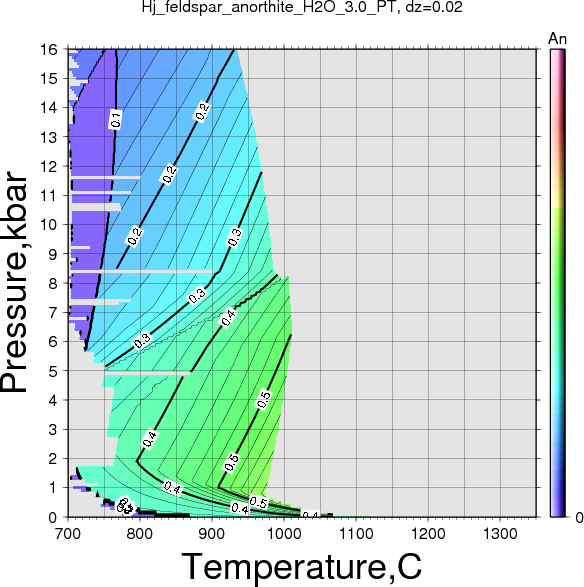Click pressure axis tick label 14
Screen dimensions: 584x587
(x=49, y=108)
